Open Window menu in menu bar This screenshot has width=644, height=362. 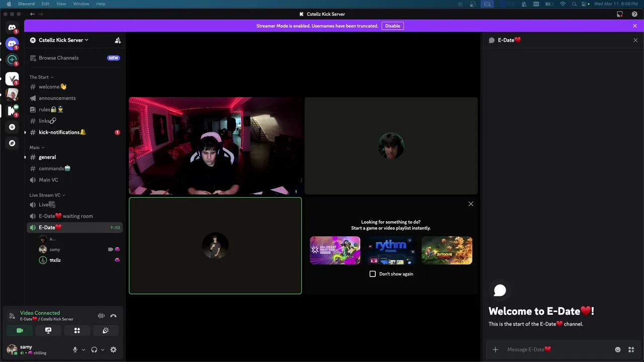(x=81, y=4)
